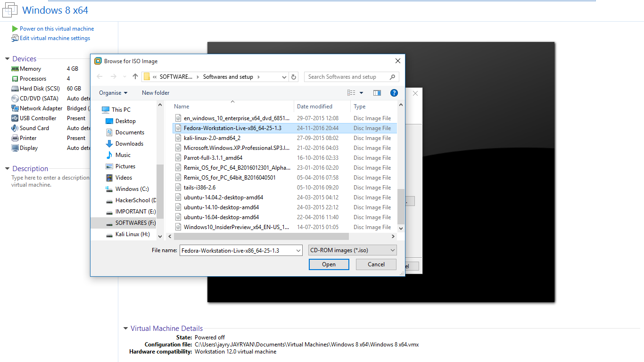
Task: Click the Open button
Action: pos(329,264)
